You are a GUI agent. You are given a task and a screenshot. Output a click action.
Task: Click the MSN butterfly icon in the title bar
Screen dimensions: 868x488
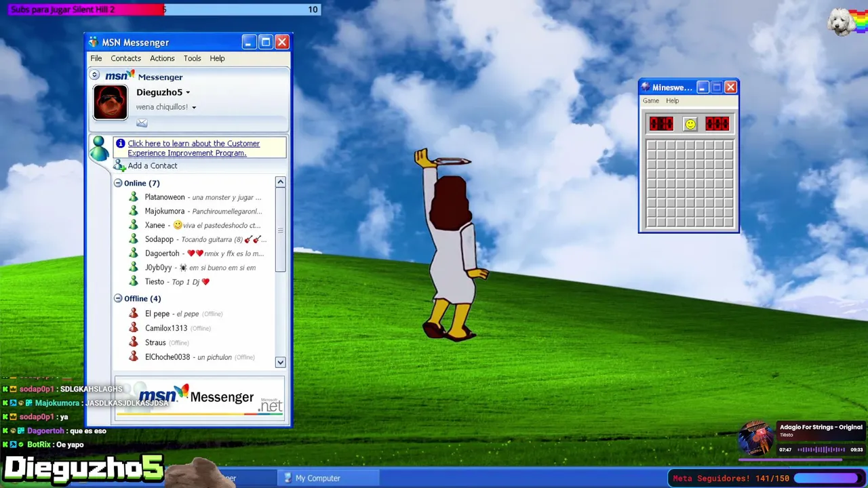[94, 42]
